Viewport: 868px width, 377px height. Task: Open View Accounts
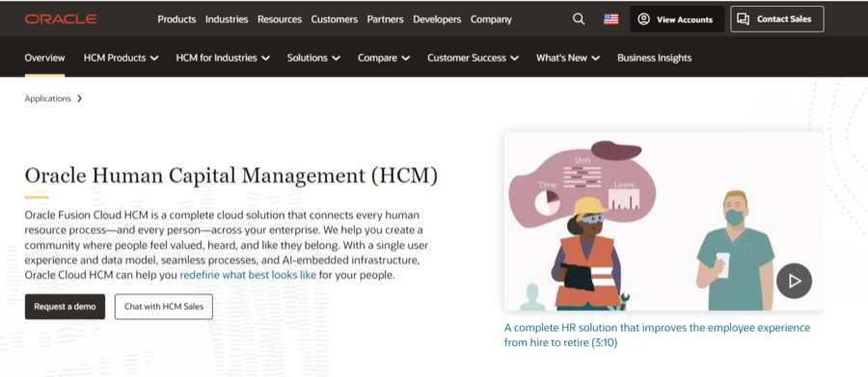pyautogui.click(x=677, y=19)
